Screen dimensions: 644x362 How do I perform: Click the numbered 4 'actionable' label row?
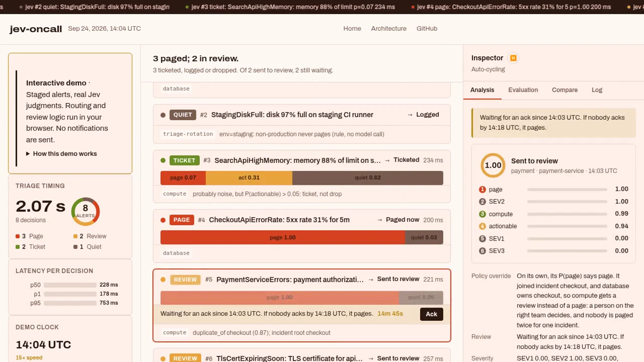click(x=553, y=226)
